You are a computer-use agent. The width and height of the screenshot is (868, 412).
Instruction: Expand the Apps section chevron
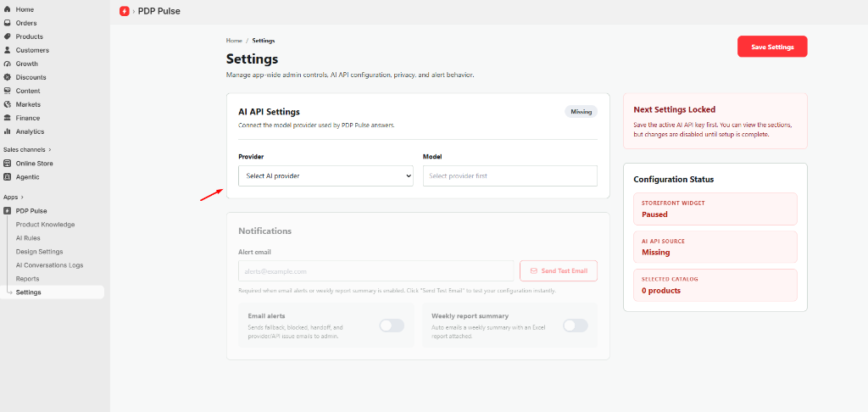click(23, 198)
